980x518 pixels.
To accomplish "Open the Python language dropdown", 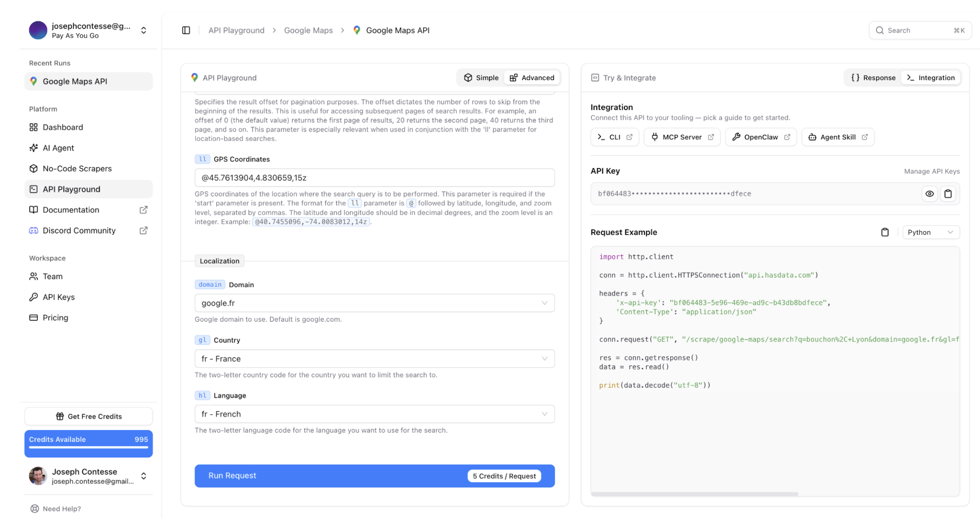I will tap(930, 232).
